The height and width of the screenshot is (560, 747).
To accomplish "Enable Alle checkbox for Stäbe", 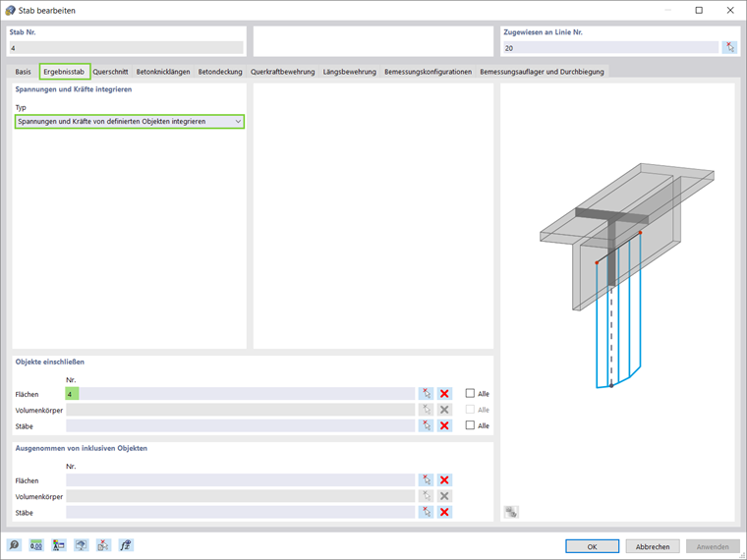I will point(470,425).
